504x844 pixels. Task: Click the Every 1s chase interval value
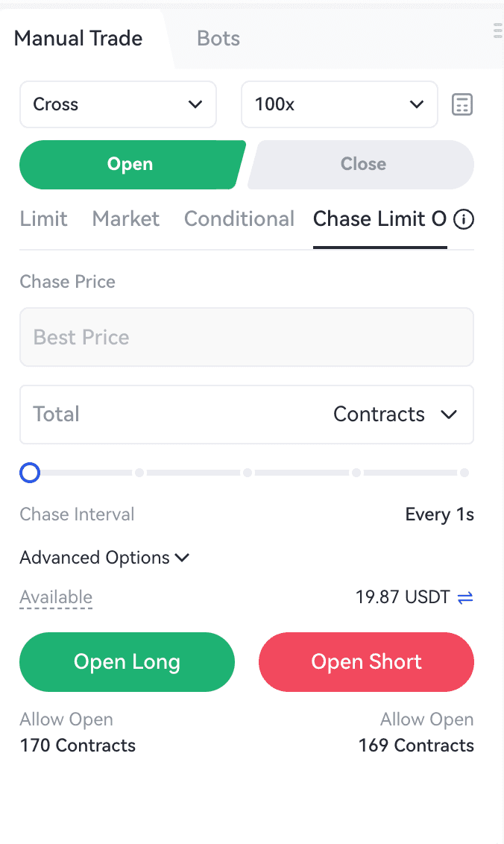[439, 514]
